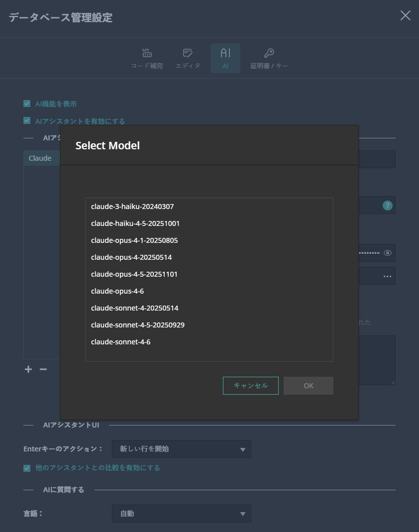Click the circular help question-mark icon

click(387, 205)
